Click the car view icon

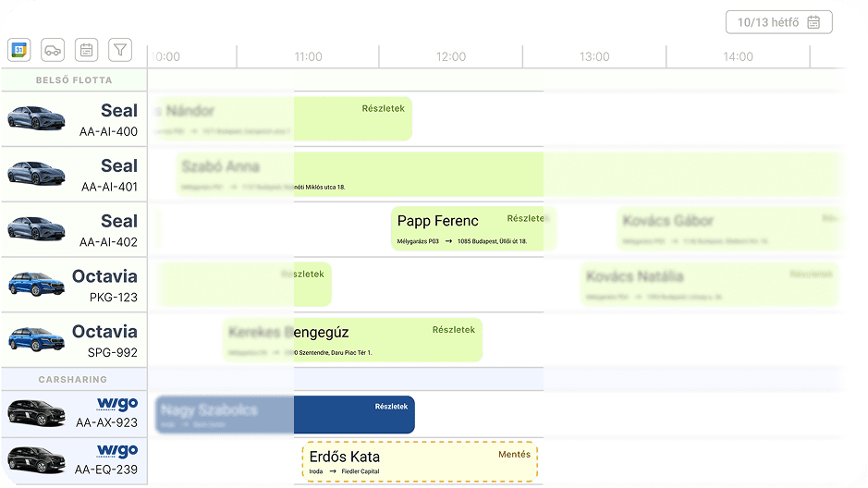pos(53,50)
